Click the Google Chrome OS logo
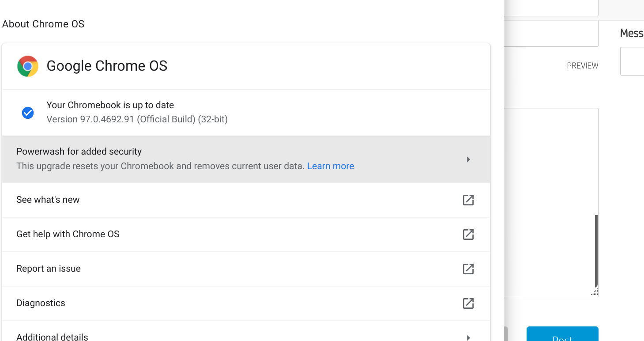This screenshot has height=341, width=644. [x=27, y=66]
